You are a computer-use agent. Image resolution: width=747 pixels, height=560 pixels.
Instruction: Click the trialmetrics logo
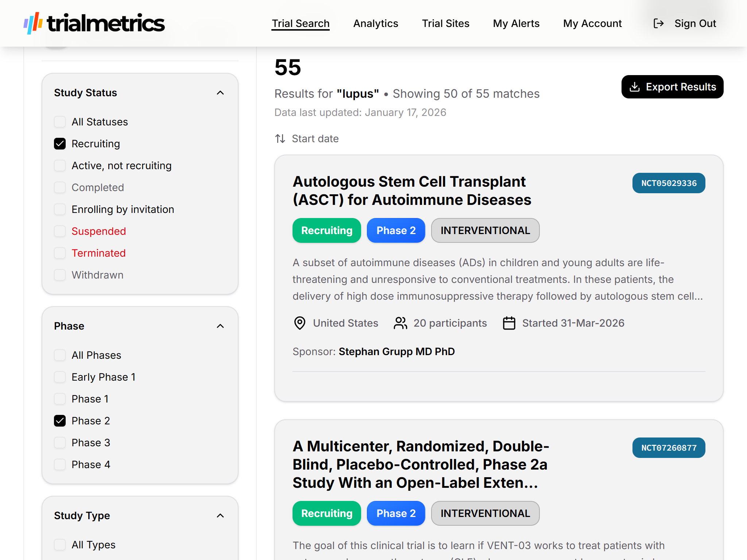click(x=94, y=23)
